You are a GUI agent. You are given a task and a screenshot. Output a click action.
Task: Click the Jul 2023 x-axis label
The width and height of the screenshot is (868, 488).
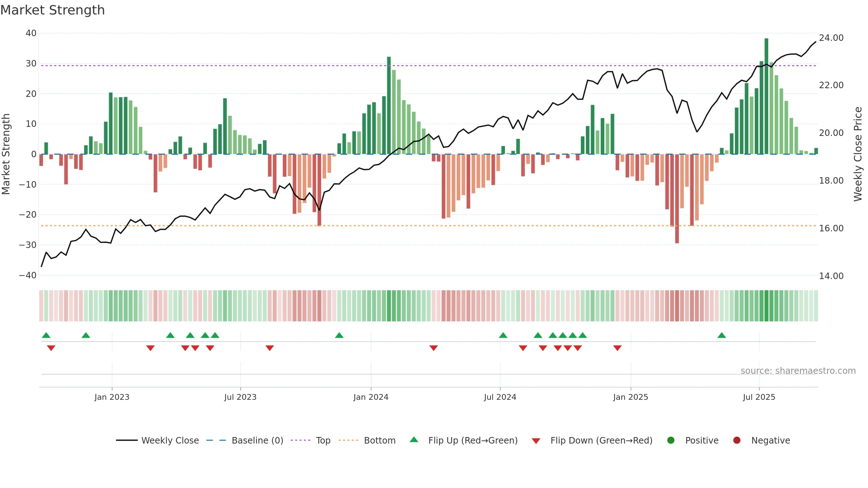point(241,397)
